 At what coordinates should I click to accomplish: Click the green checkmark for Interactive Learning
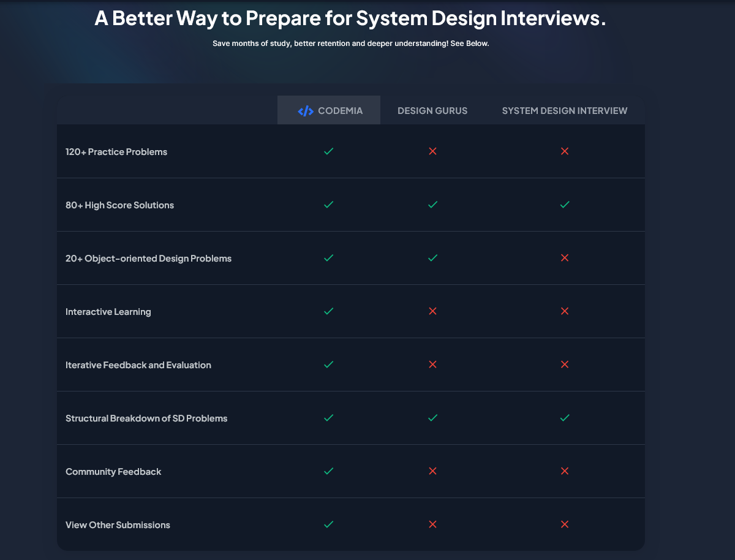coord(328,311)
